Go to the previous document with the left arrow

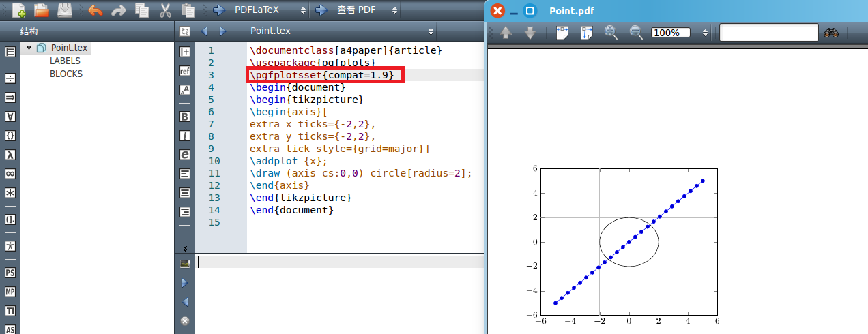pos(203,31)
